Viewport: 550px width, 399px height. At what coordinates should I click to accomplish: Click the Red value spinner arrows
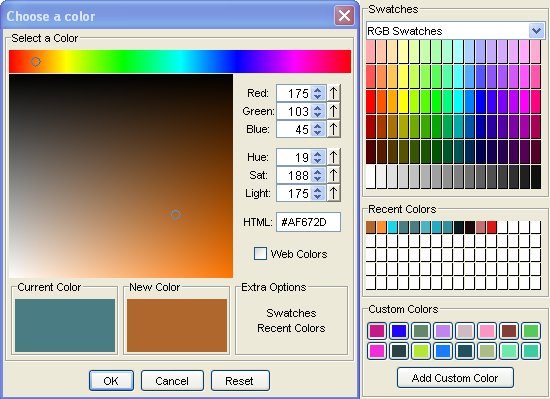click(x=318, y=93)
